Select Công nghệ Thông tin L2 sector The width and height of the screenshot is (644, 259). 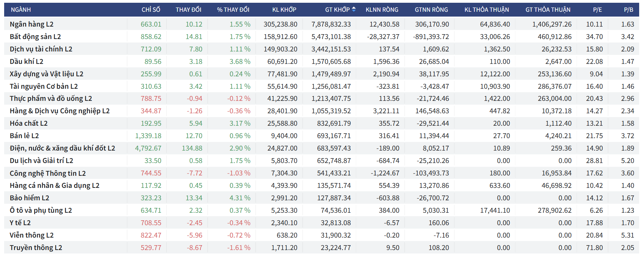pos(48,173)
